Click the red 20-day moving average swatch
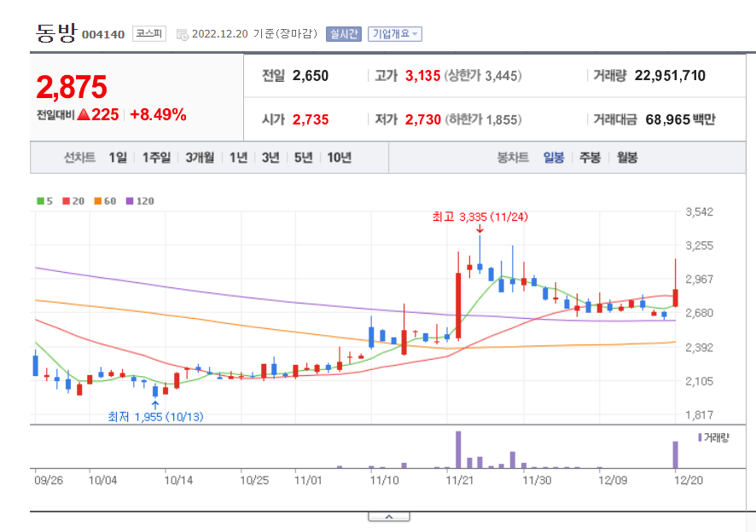 point(66,201)
